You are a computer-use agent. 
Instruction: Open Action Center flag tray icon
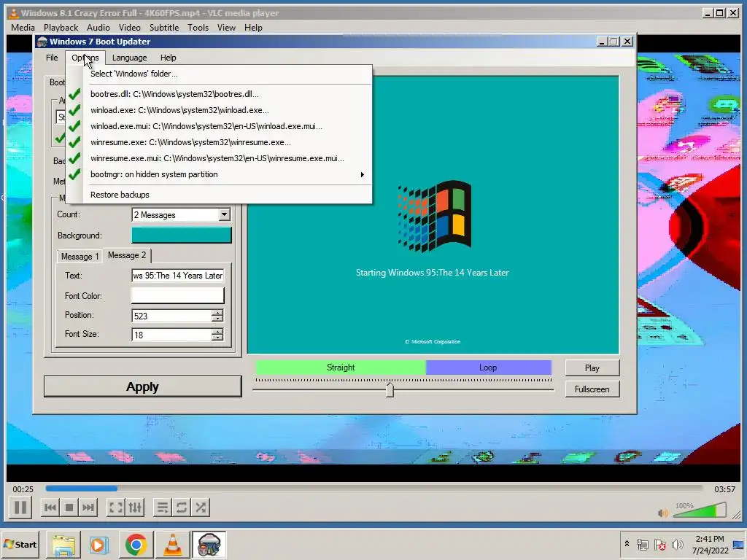(659, 544)
